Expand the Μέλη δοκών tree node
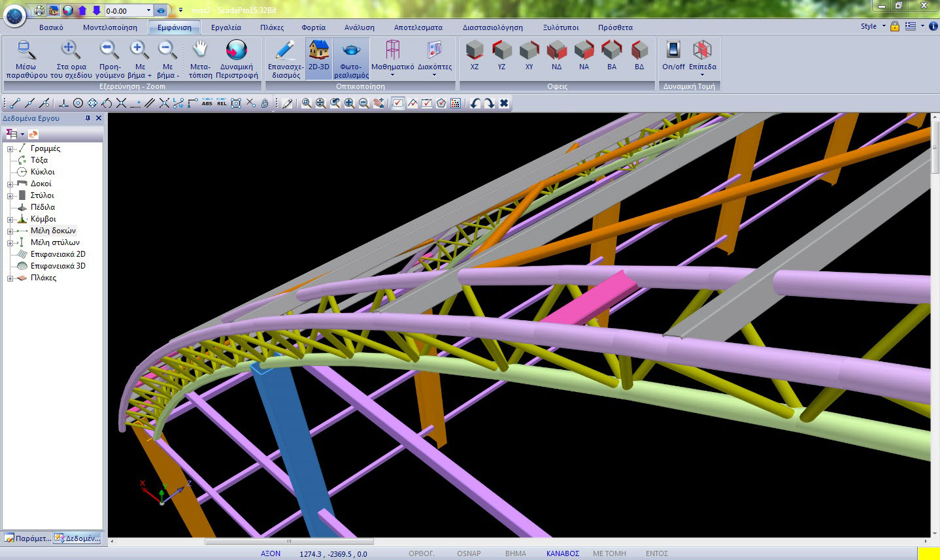940x560 pixels. pyautogui.click(x=10, y=231)
